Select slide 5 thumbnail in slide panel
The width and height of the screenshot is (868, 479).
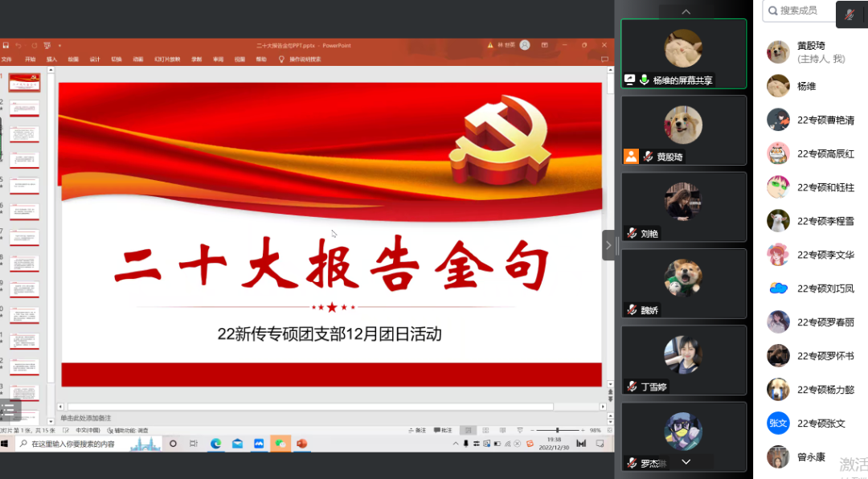tap(24, 186)
